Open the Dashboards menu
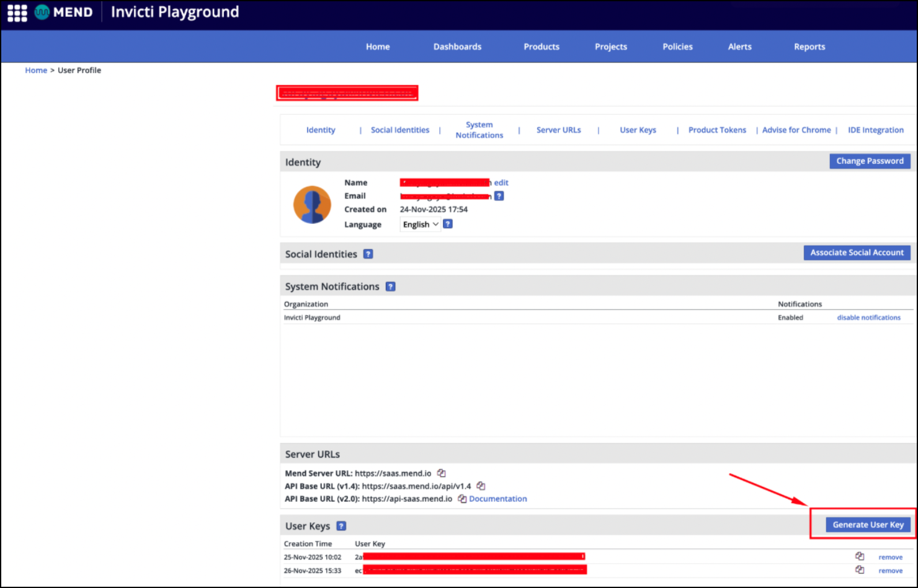Screen dimensions: 918x588 457,47
